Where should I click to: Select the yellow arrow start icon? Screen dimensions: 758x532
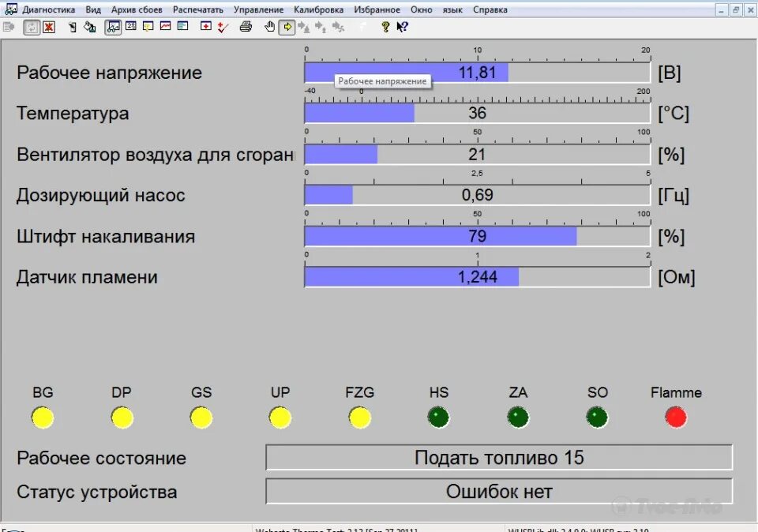[x=287, y=27]
